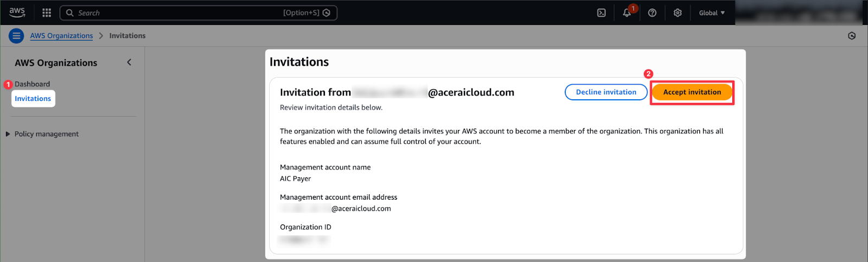Click the 'Invitations' page heading

click(299, 62)
